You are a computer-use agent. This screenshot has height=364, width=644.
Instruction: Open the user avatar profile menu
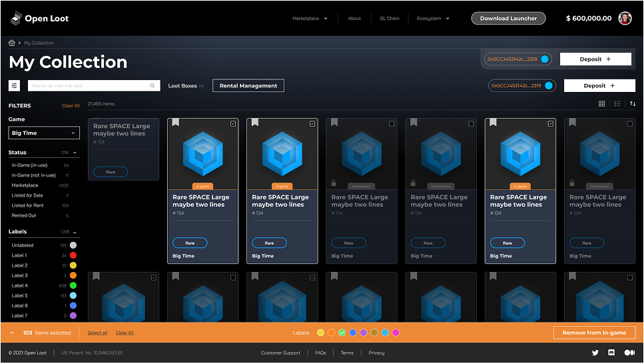pos(625,19)
